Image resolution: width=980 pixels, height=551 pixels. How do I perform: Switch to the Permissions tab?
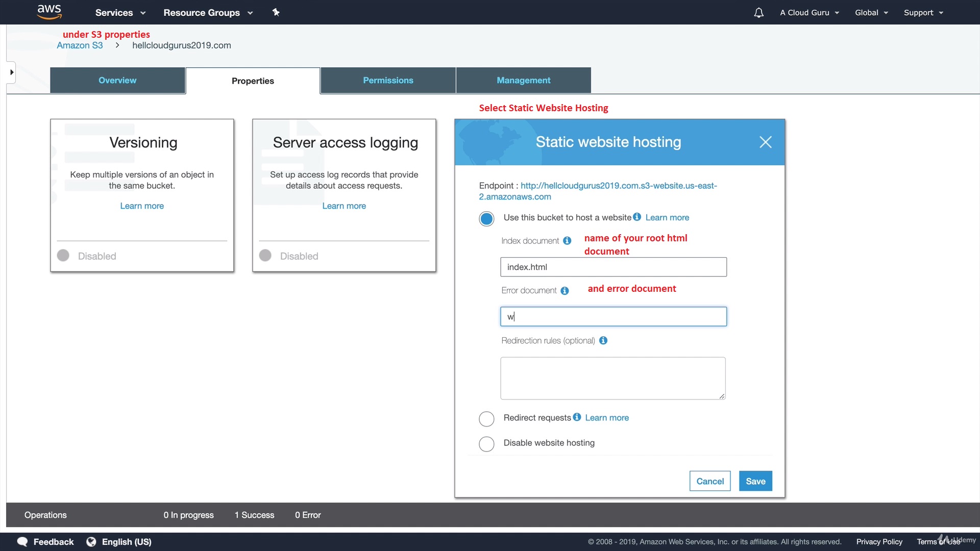tap(388, 81)
